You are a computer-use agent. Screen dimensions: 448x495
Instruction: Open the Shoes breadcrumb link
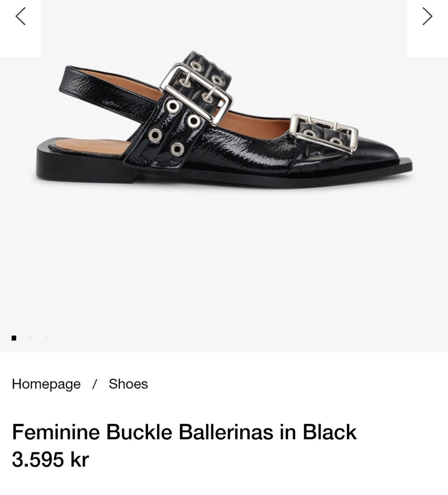(128, 384)
